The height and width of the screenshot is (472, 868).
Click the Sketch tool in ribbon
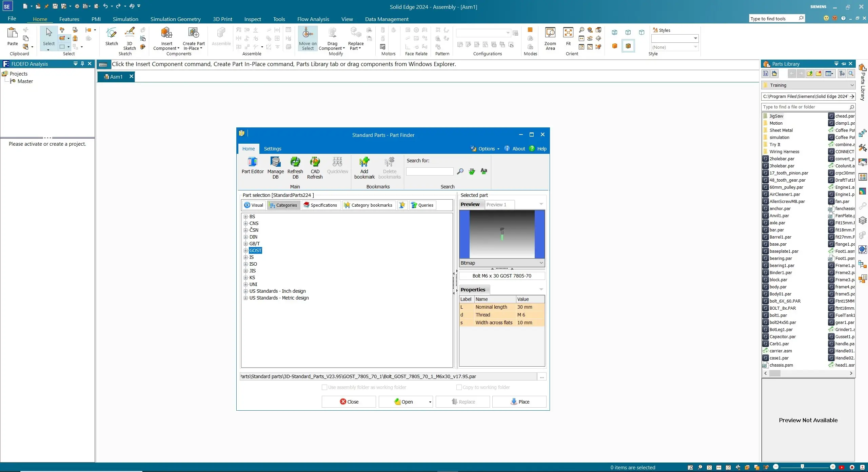112,37
